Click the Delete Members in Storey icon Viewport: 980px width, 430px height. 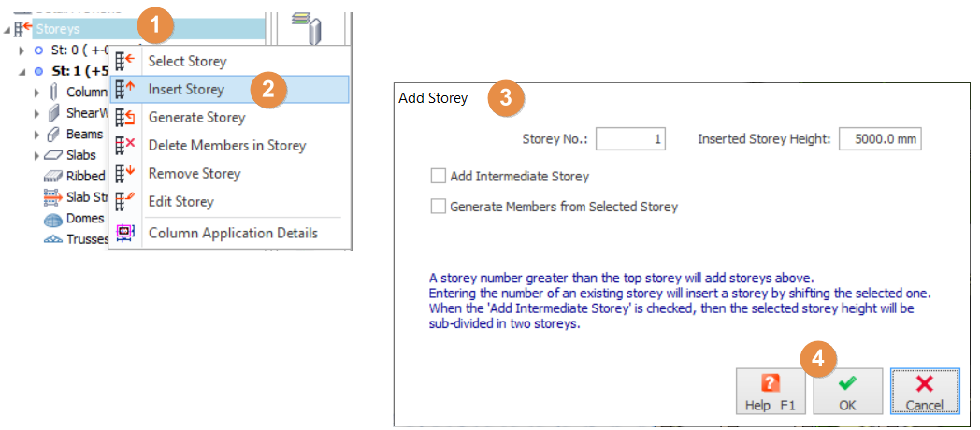(x=124, y=146)
